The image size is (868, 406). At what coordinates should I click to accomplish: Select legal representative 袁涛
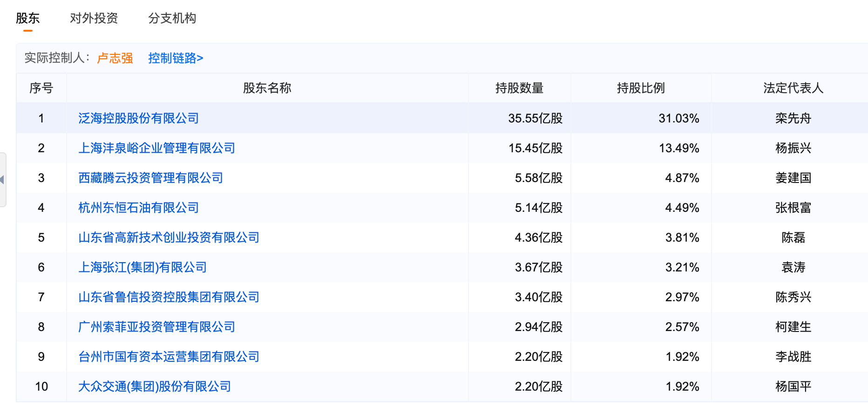coord(793,267)
